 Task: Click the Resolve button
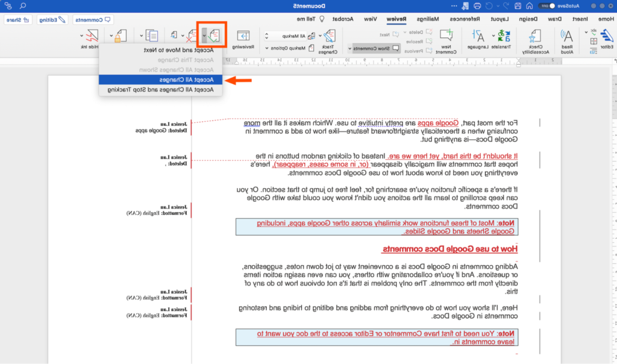coord(424,42)
